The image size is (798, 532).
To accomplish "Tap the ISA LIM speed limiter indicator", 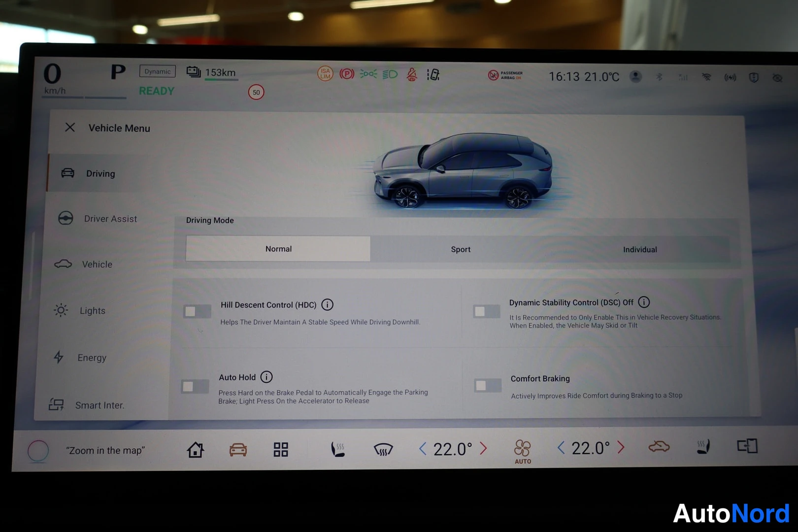I will [325, 74].
